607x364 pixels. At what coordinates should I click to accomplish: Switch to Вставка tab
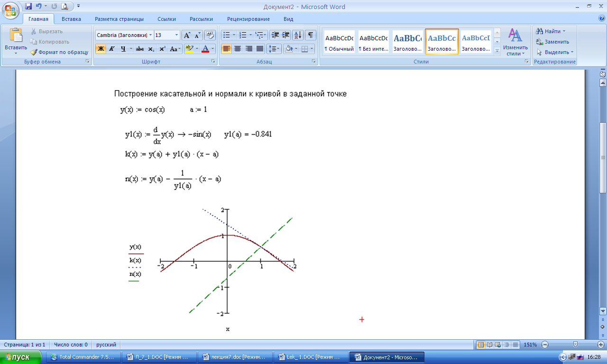coord(71,19)
